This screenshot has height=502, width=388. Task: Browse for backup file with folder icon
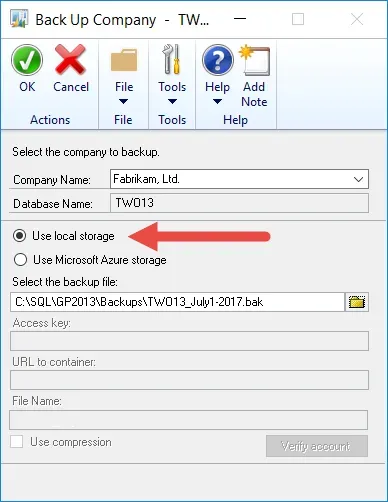[x=357, y=302]
